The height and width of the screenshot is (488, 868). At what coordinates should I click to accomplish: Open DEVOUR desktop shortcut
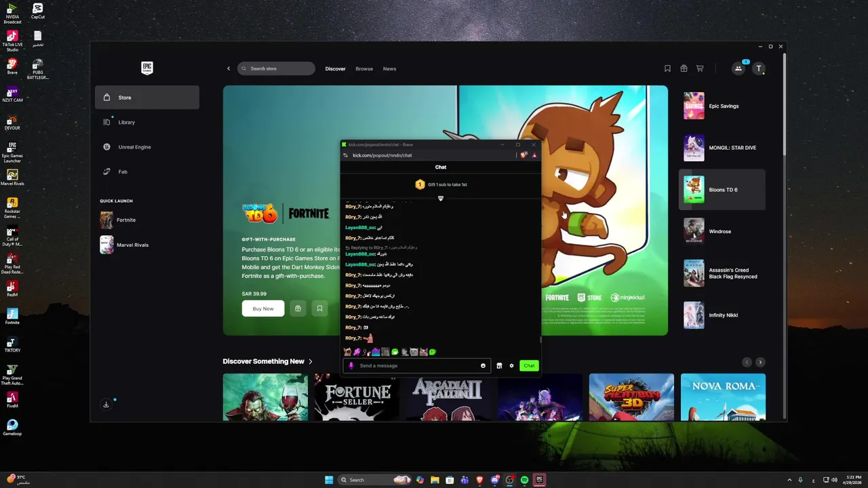pyautogui.click(x=12, y=122)
